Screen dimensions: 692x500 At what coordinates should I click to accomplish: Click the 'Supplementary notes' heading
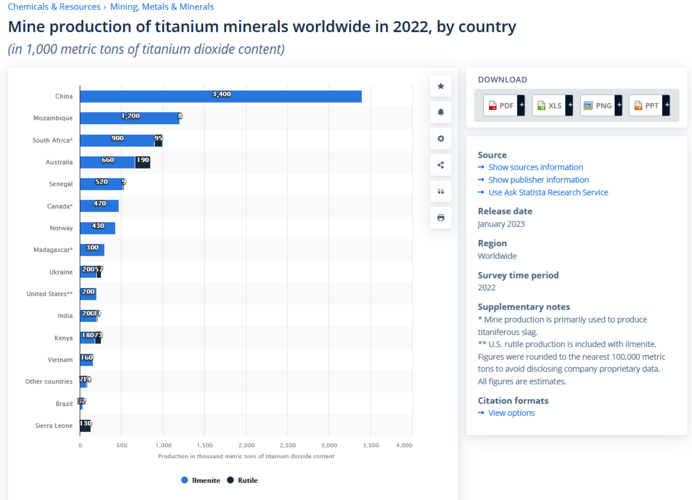pos(523,307)
